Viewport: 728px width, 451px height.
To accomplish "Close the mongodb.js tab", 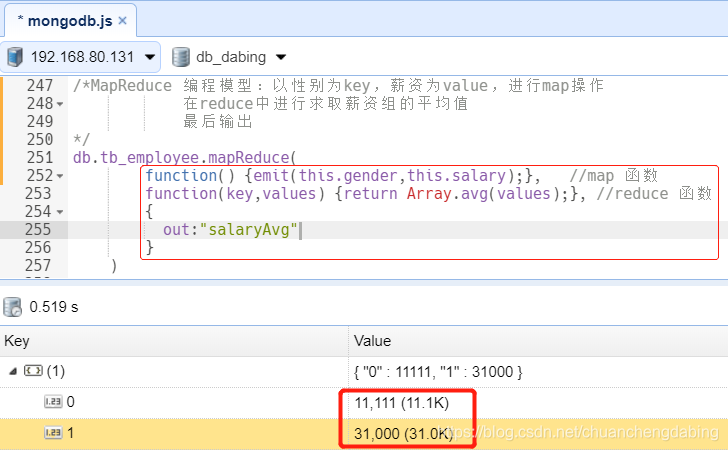I will coord(123,20).
